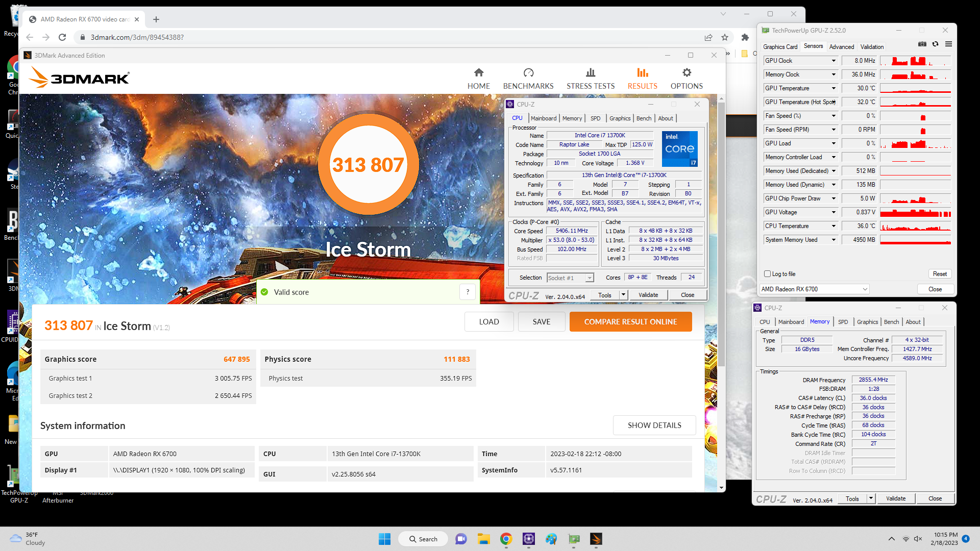Expand the Tools dropdown arrow in upper CPU-Z
Viewport: 980px width, 551px height.
pyautogui.click(x=623, y=295)
